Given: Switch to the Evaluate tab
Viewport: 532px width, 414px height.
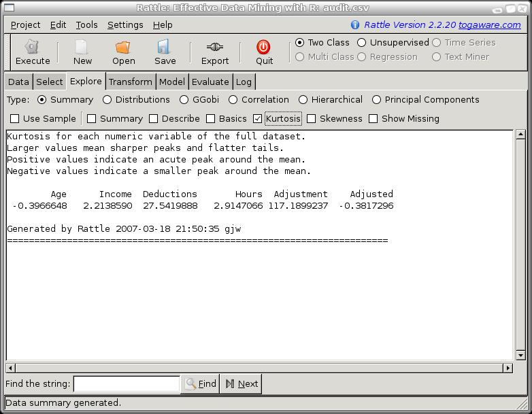Looking at the screenshot, I should coord(210,82).
